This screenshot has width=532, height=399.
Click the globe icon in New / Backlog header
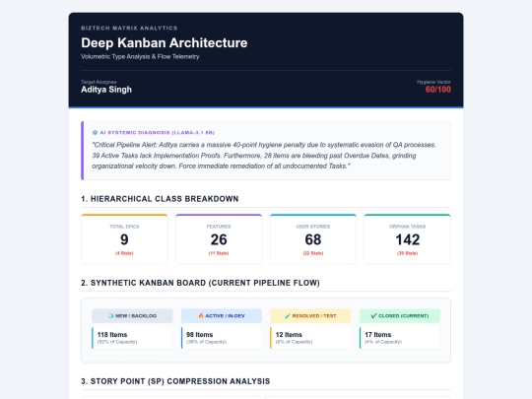pos(111,316)
